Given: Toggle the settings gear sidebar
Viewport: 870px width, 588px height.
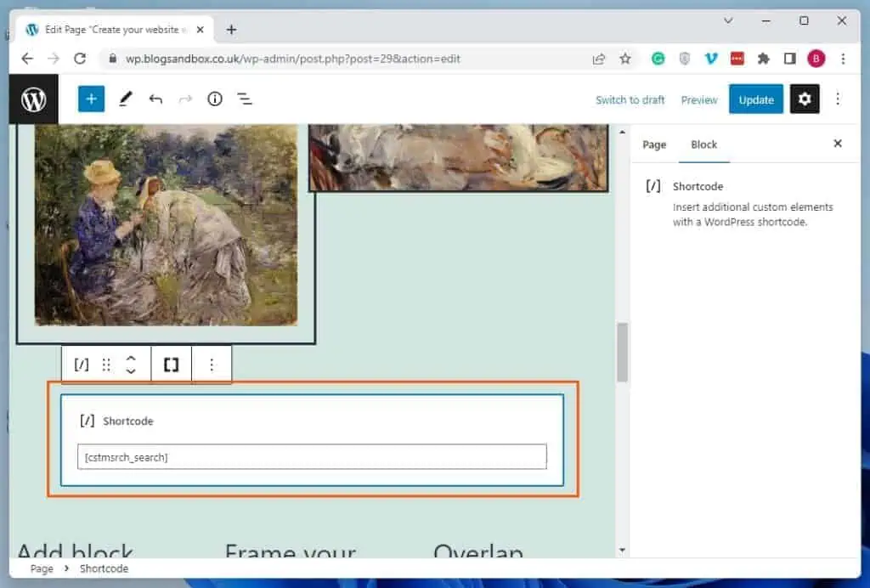Looking at the screenshot, I should coord(805,99).
